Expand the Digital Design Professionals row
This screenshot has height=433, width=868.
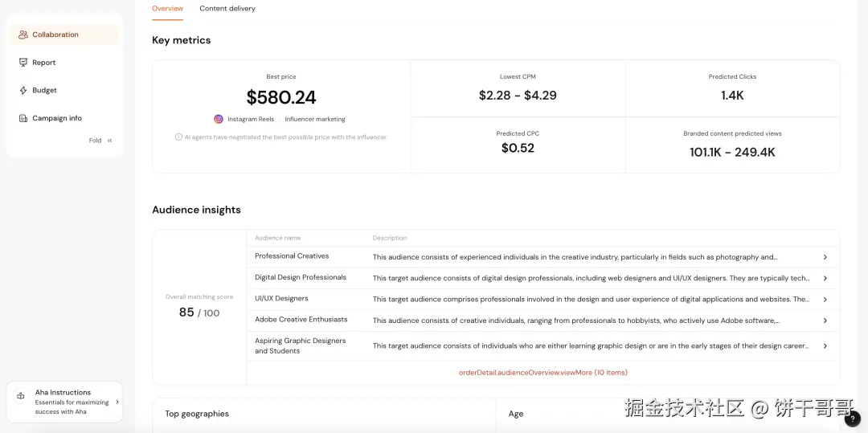coord(825,278)
